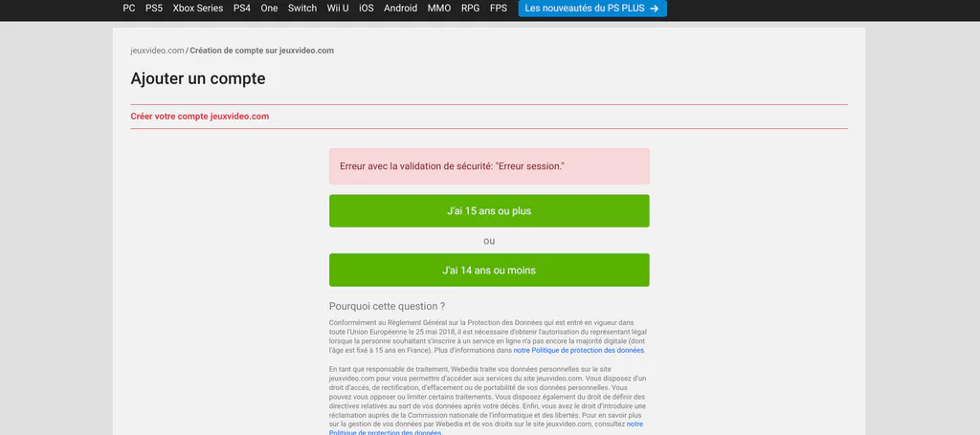This screenshot has width=980, height=435.
Task: Go to the Switch section
Action: [x=302, y=8]
